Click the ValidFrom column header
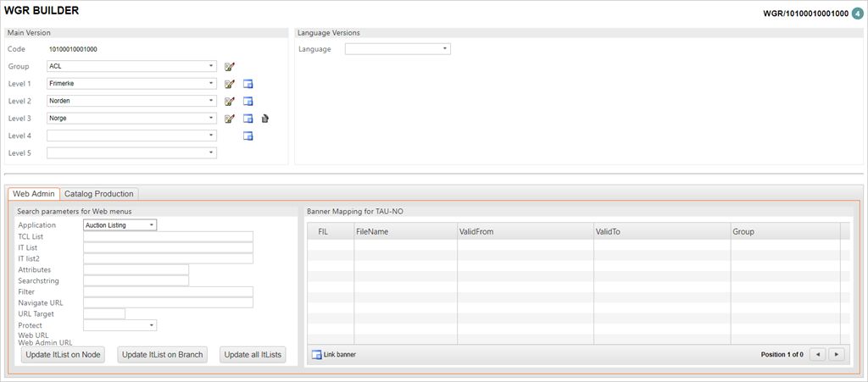Image resolution: width=868 pixels, height=382 pixels. (524, 231)
